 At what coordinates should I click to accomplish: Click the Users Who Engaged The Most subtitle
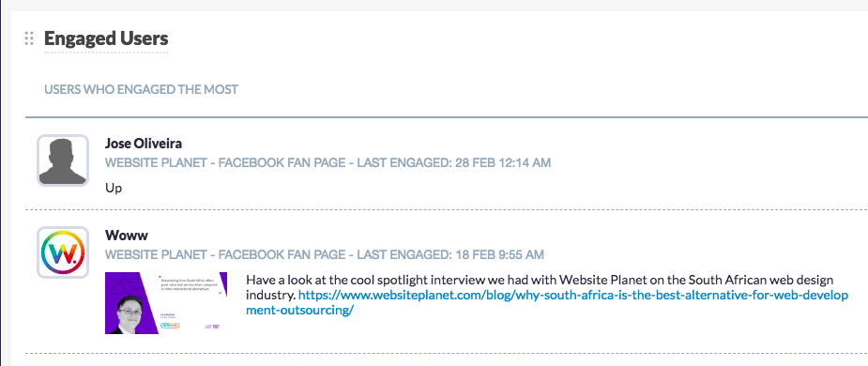[141, 89]
